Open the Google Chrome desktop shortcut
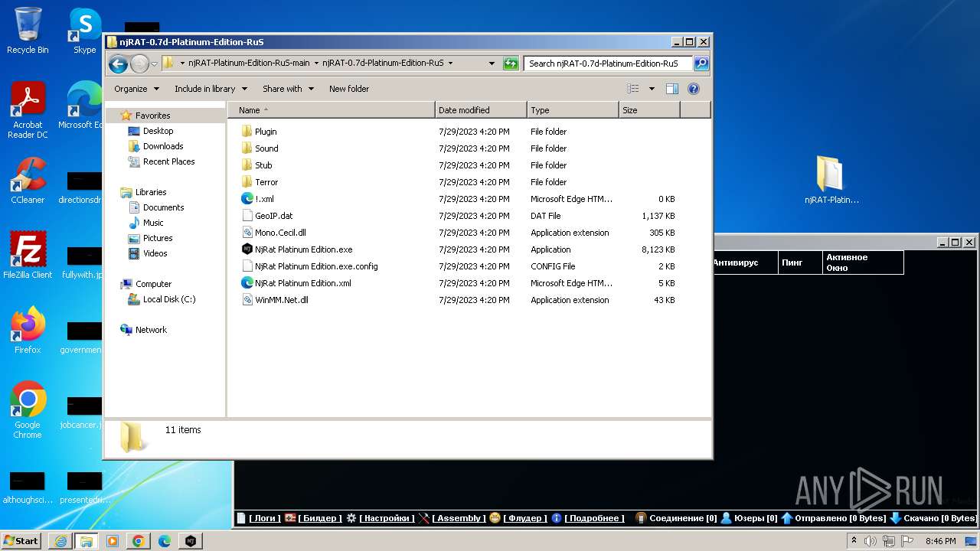This screenshot has height=551, width=980. point(28,410)
